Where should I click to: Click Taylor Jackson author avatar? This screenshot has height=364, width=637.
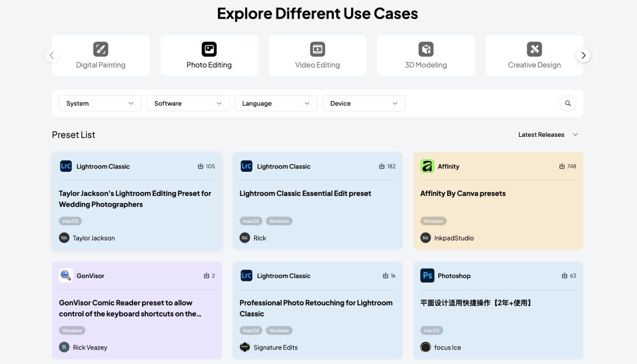(64, 238)
